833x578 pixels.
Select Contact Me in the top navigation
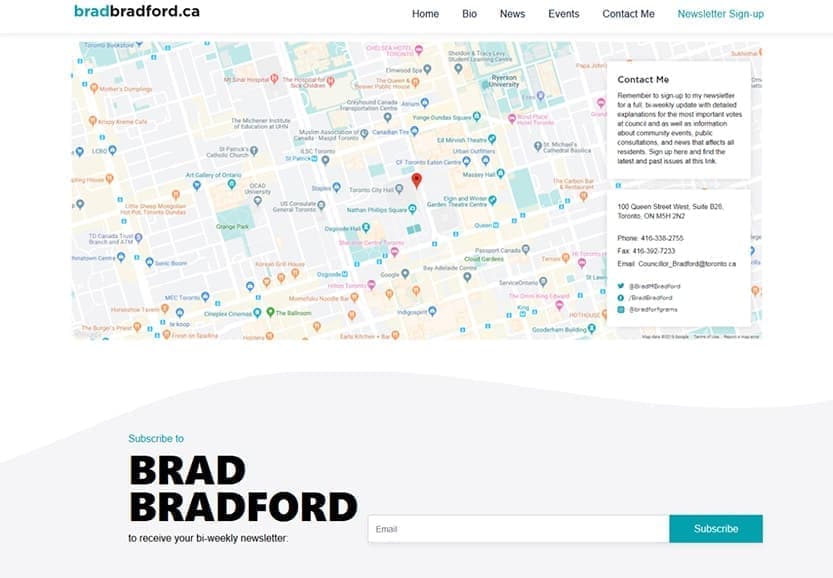click(x=628, y=14)
